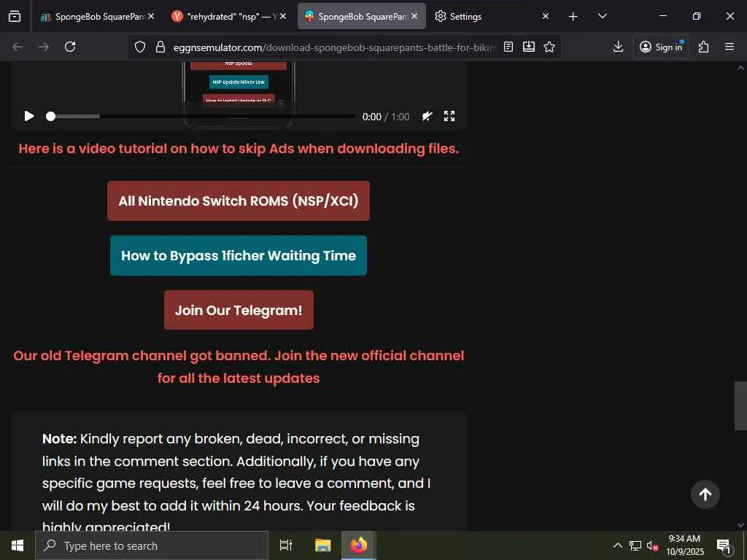Screen dimensions: 747x560
Task: Click Join Our Telegram! button
Action: click(x=239, y=310)
